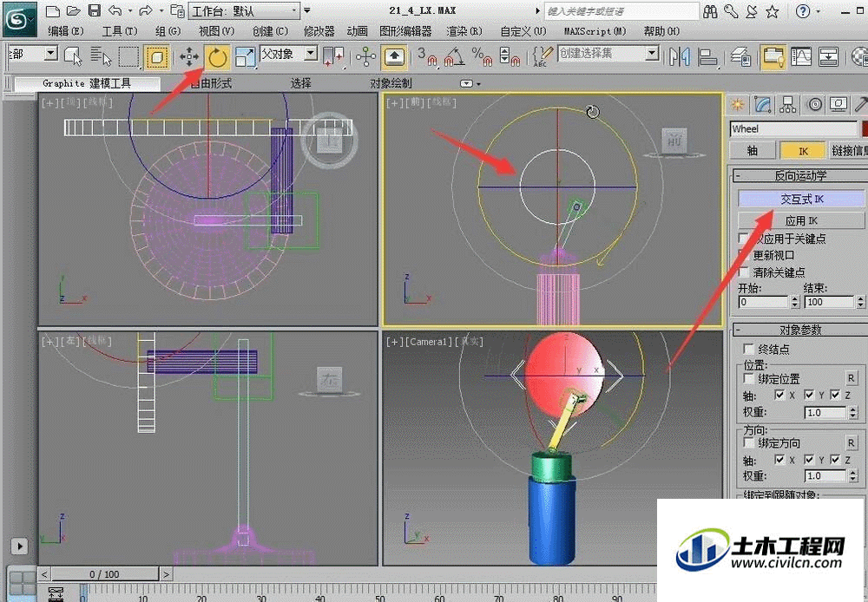Uncheck the position axis X checkbox
This screenshot has height=602, width=868.
click(779, 395)
